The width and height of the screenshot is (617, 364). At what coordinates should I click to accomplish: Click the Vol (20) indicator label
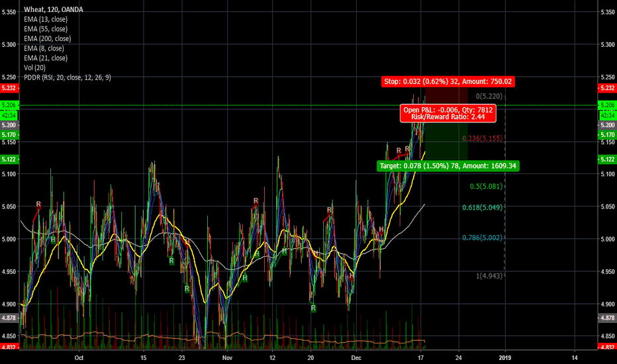coord(34,68)
